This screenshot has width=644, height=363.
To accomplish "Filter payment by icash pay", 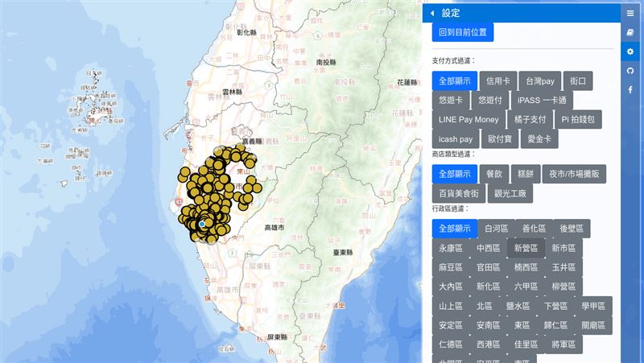I will pyautogui.click(x=456, y=138).
